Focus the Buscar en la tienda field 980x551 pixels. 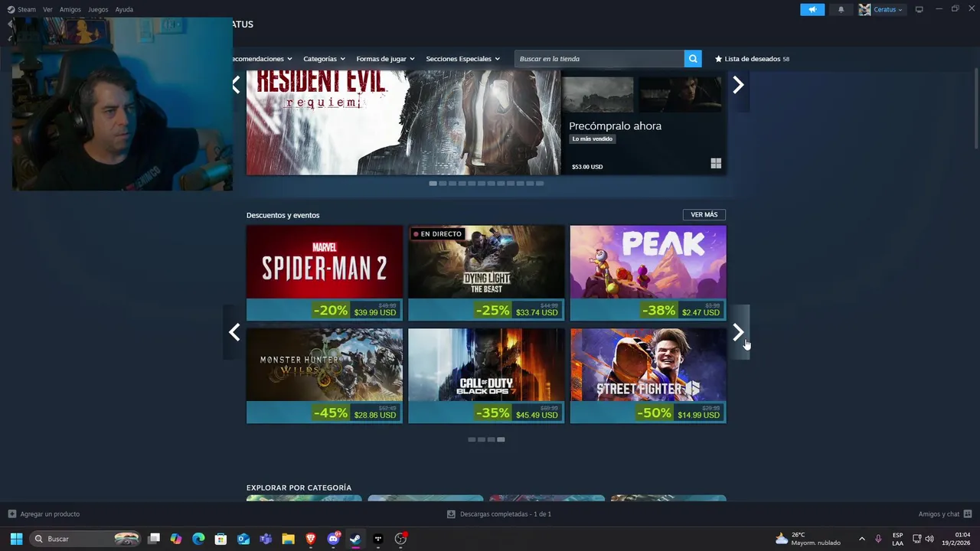point(599,59)
